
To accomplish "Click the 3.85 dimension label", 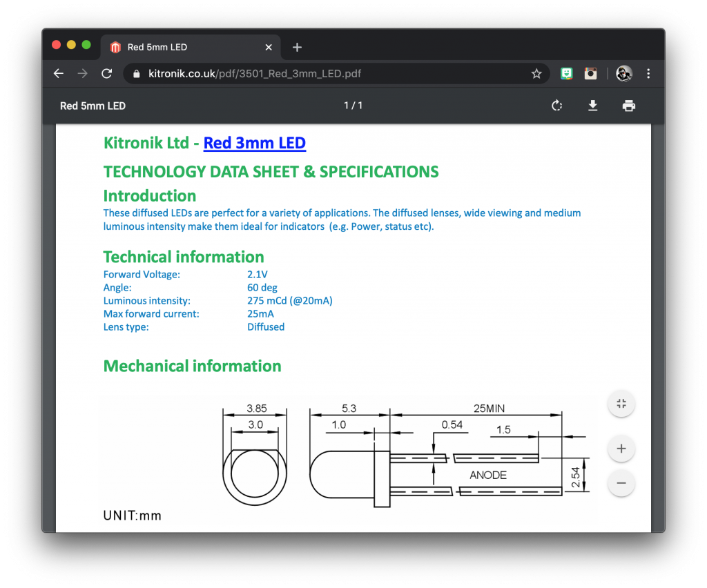I will [257, 409].
